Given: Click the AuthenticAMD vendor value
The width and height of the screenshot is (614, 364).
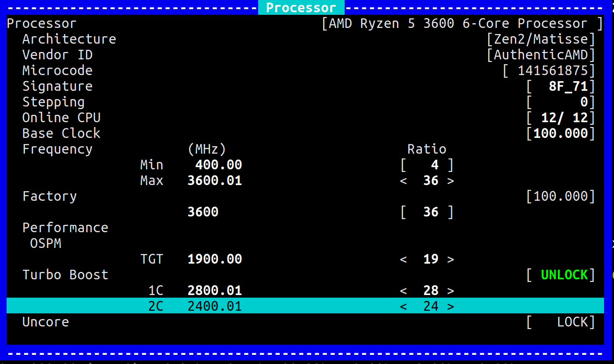Looking at the screenshot, I should tap(541, 55).
